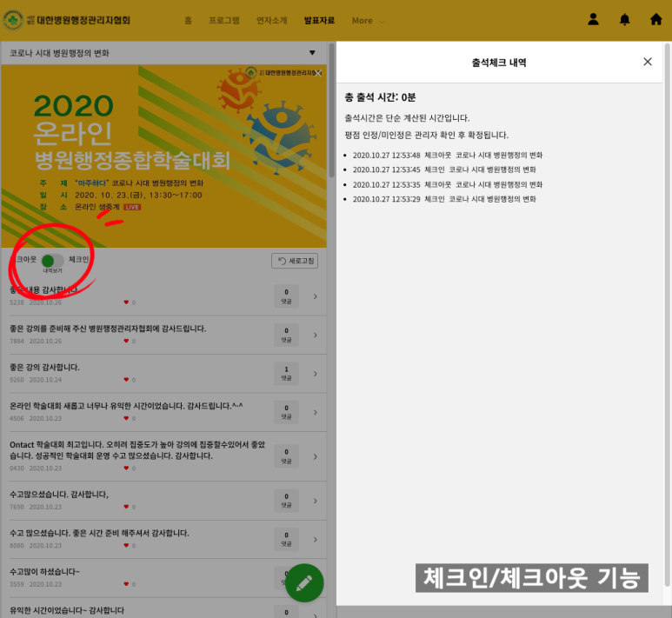Like the '수고많이 하셨습니다~' heart
The image size is (672, 618).
pos(126,584)
